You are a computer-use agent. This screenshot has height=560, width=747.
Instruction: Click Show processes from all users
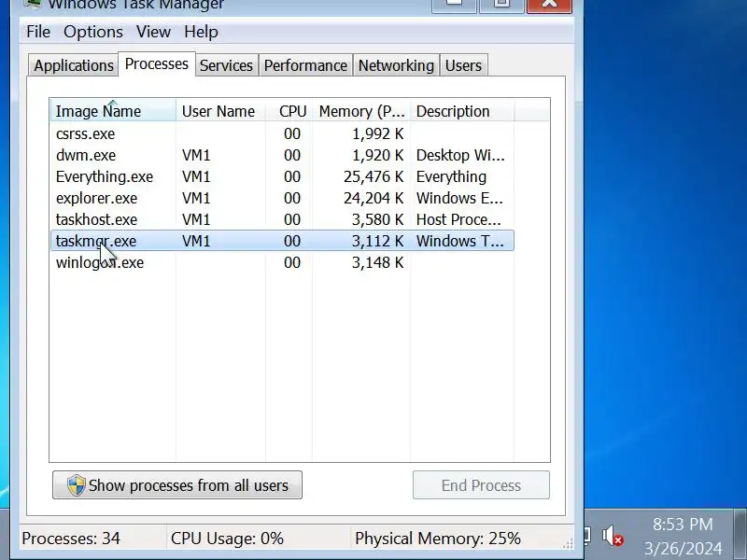pyautogui.click(x=177, y=484)
